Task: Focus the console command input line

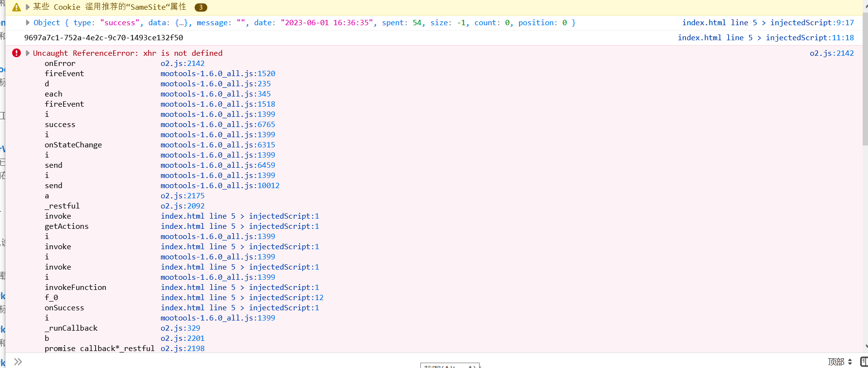Action: [x=422, y=362]
